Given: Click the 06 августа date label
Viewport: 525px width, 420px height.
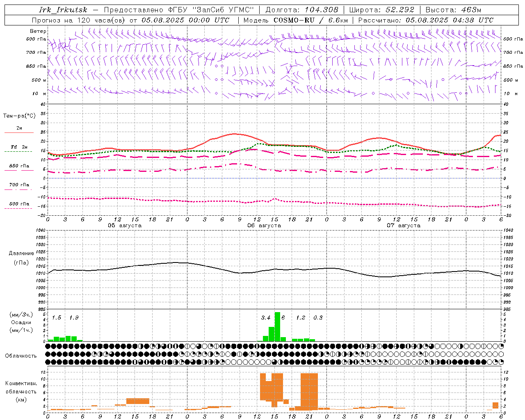Looking at the screenshot, I should [x=264, y=226].
